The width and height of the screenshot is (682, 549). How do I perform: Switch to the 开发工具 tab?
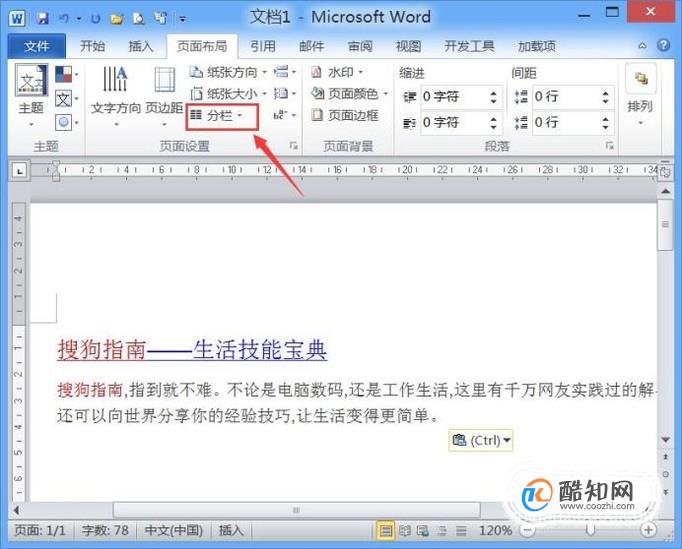pos(469,46)
